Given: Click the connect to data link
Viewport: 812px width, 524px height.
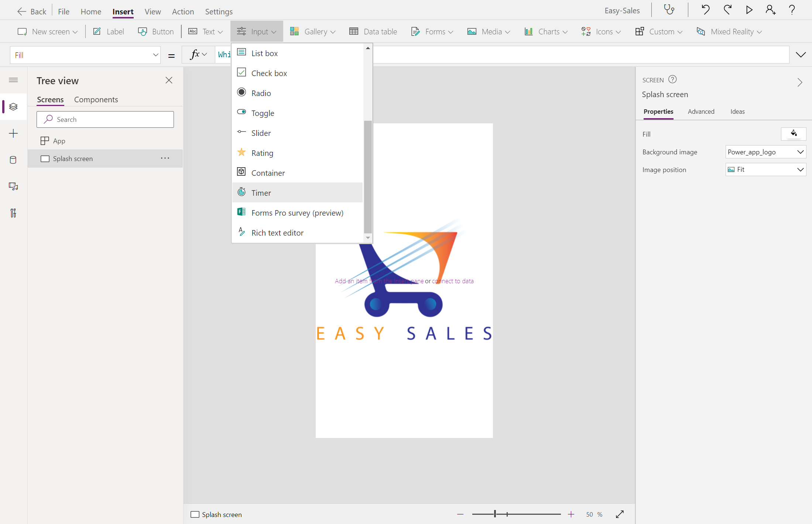Looking at the screenshot, I should tap(453, 281).
